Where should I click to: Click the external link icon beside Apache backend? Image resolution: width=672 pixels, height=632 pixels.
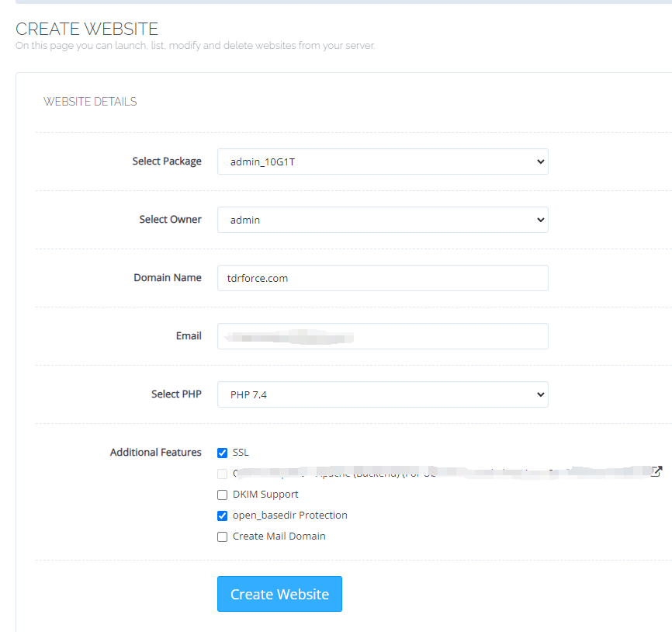click(656, 471)
